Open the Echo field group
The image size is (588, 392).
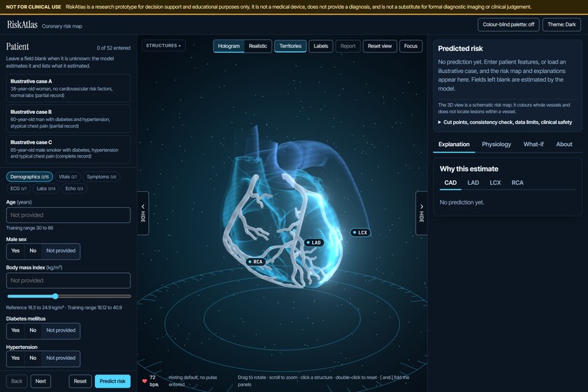[x=74, y=188]
